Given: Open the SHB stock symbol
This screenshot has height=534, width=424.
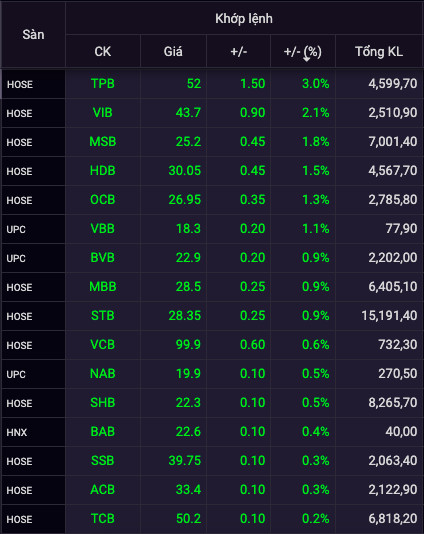Looking at the screenshot, I should coord(103,403).
